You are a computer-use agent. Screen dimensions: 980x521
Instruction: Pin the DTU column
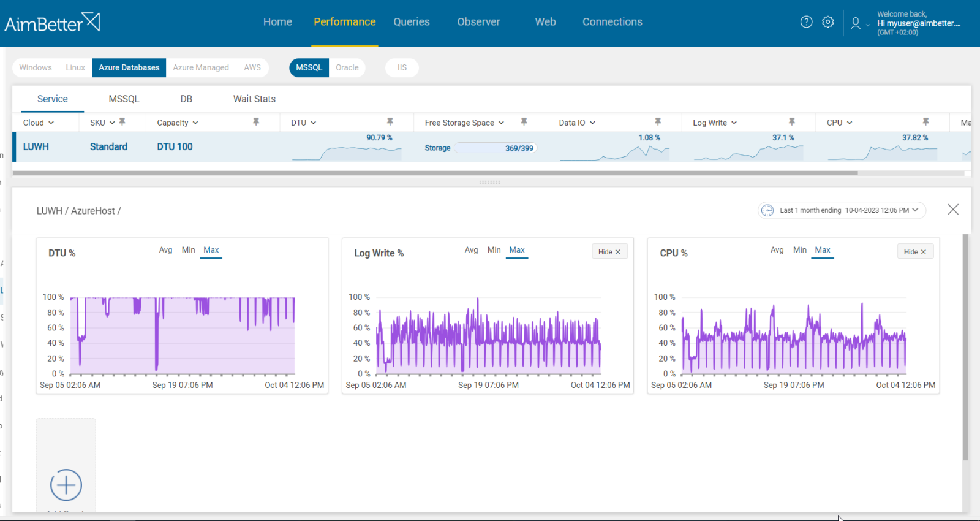pyautogui.click(x=390, y=122)
